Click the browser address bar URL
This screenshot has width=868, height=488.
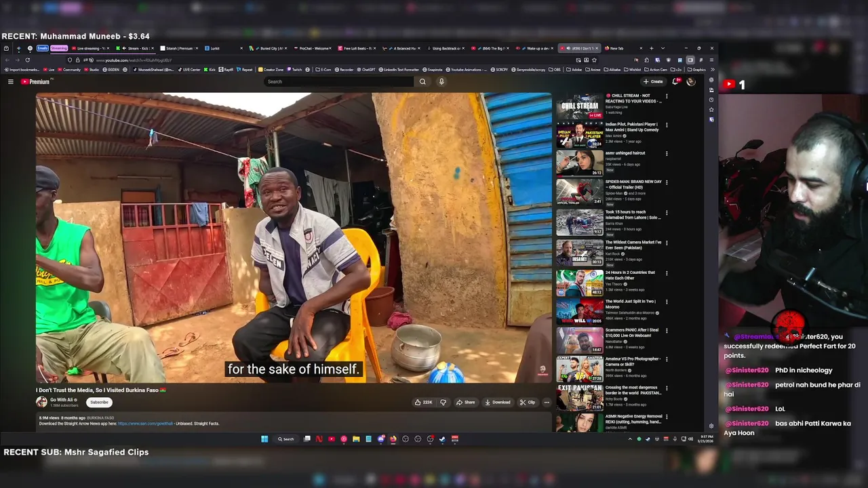pyautogui.click(x=134, y=60)
